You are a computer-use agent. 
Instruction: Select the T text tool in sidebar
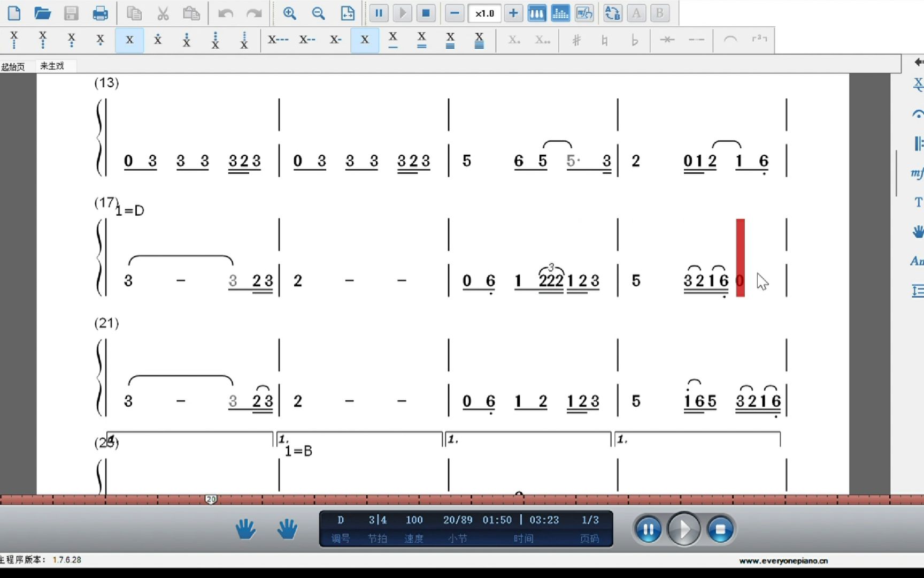[x=918, y=202]
